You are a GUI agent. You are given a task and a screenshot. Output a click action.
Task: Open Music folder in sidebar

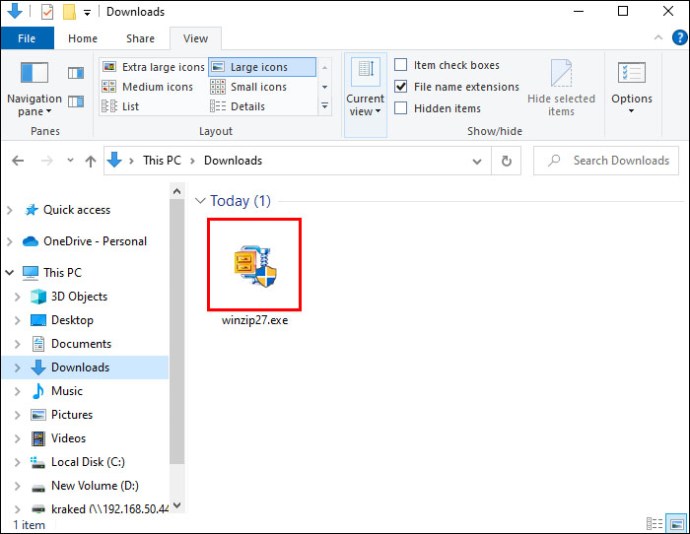coord(66,391)
